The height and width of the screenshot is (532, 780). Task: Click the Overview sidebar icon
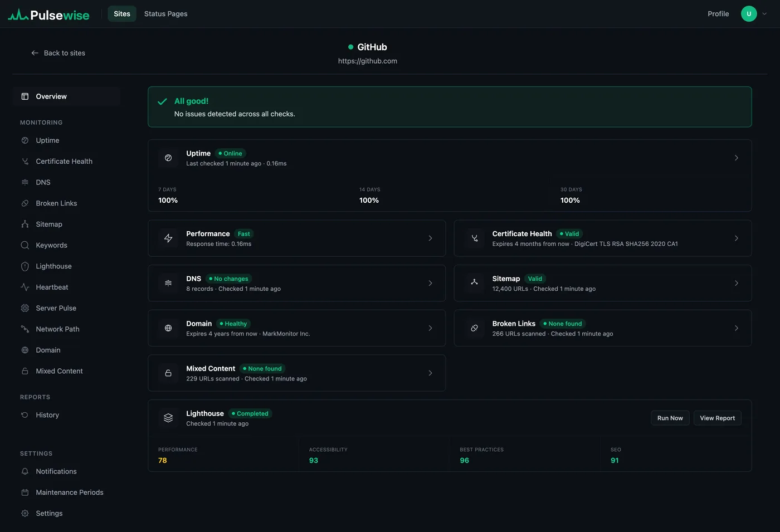[25, 96]
